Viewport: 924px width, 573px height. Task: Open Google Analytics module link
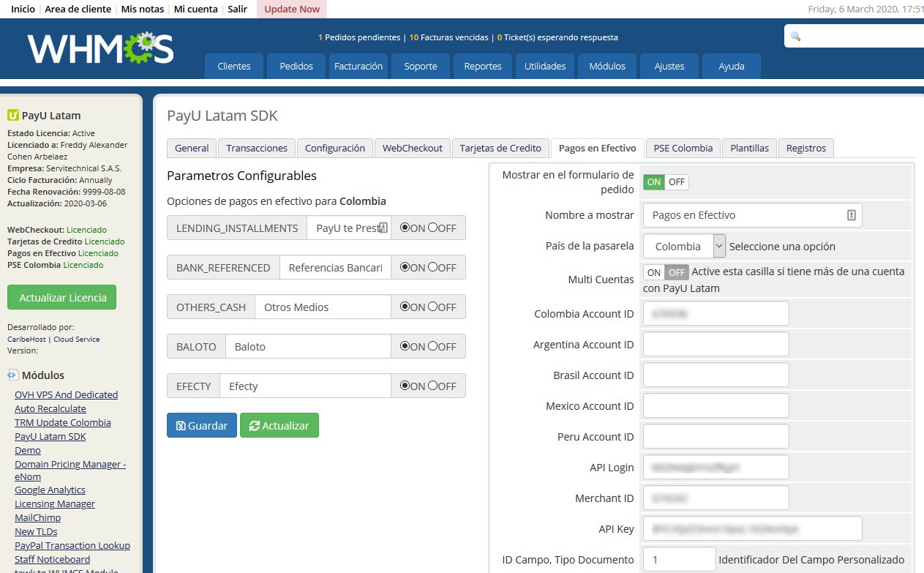pyautogui.click(x=50, y=490)
